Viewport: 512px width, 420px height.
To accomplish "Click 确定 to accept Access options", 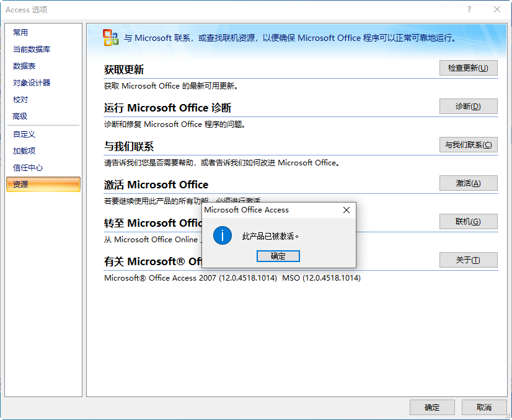I will coord(432,407).
